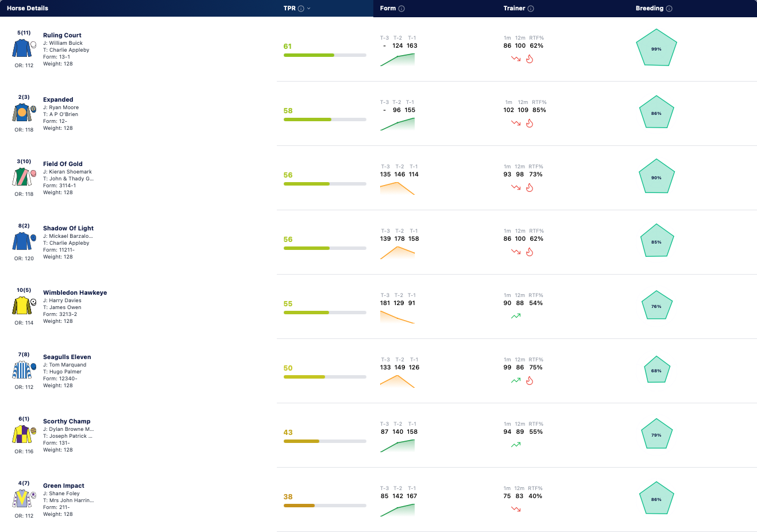This screenshot has width=757, height=532.
Task: Select the Breeding column header
Action: click(650, 9)
